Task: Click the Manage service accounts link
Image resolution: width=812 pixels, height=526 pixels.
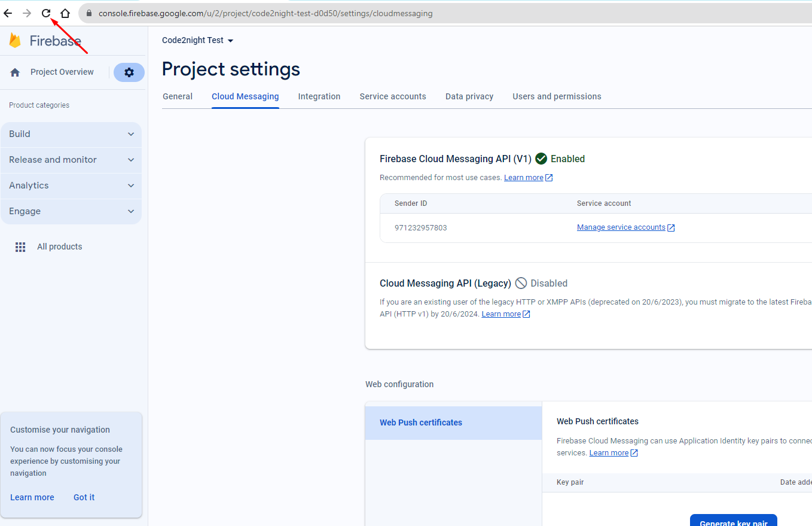Action: click(x=621, y=227)
